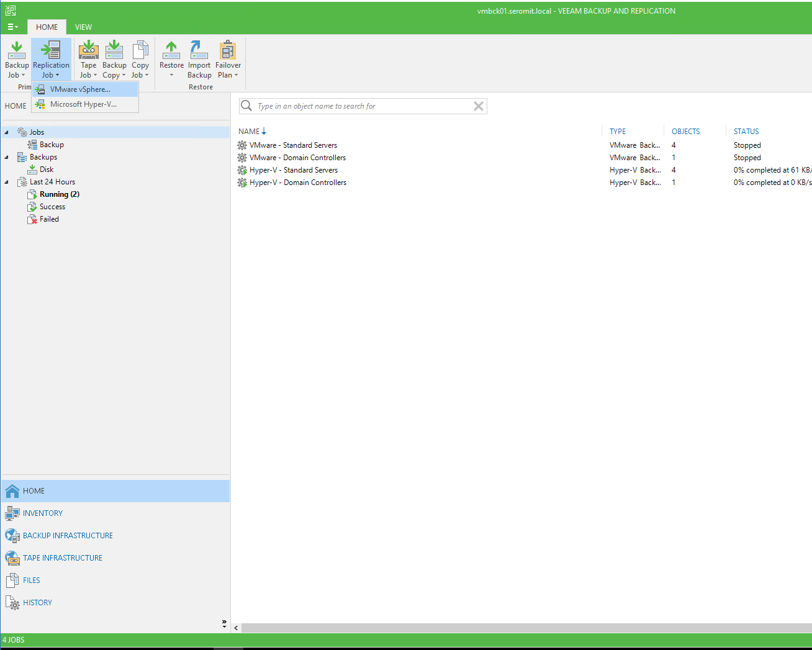Choose VMware vSphere... from replication menu

pos(85,89)
